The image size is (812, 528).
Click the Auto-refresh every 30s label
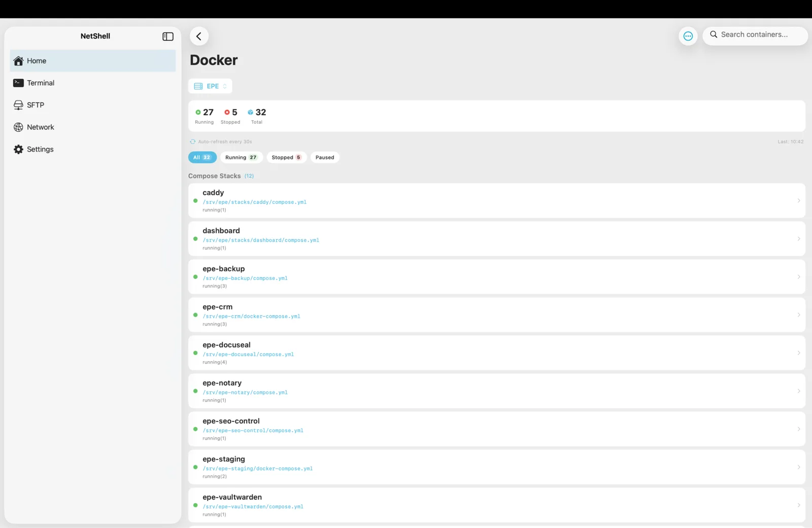point(225,142)
